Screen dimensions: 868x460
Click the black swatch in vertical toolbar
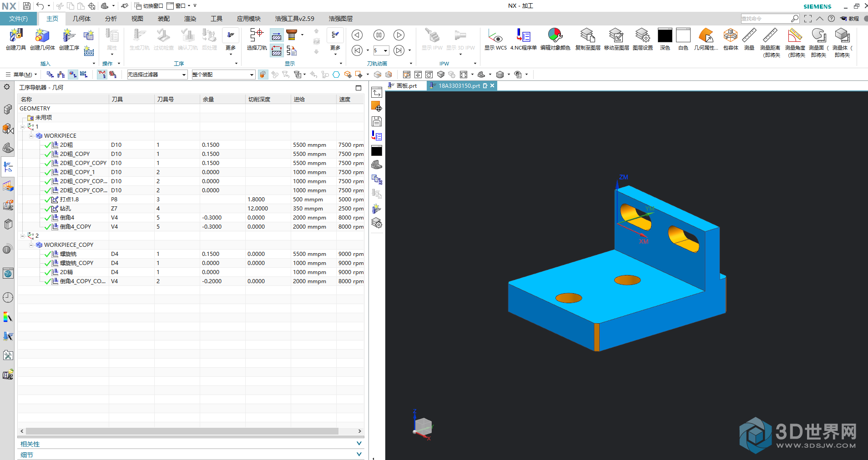(376, 151)
